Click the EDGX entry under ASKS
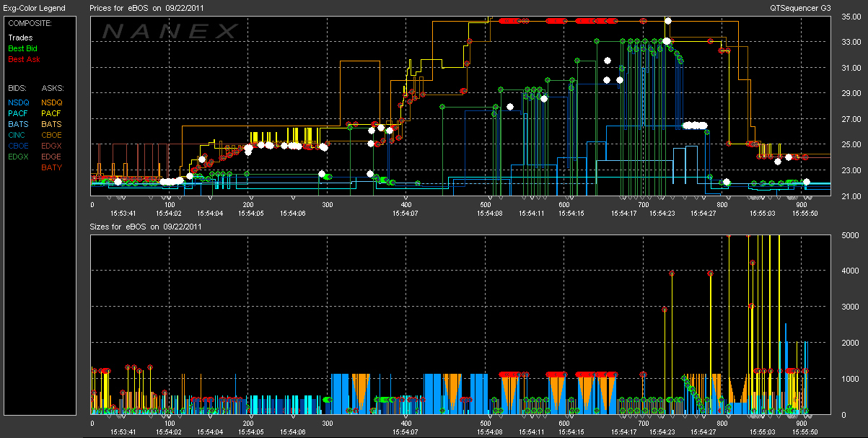Image resolution: width=868 pixels, height=438 pixels. point(53,146)
